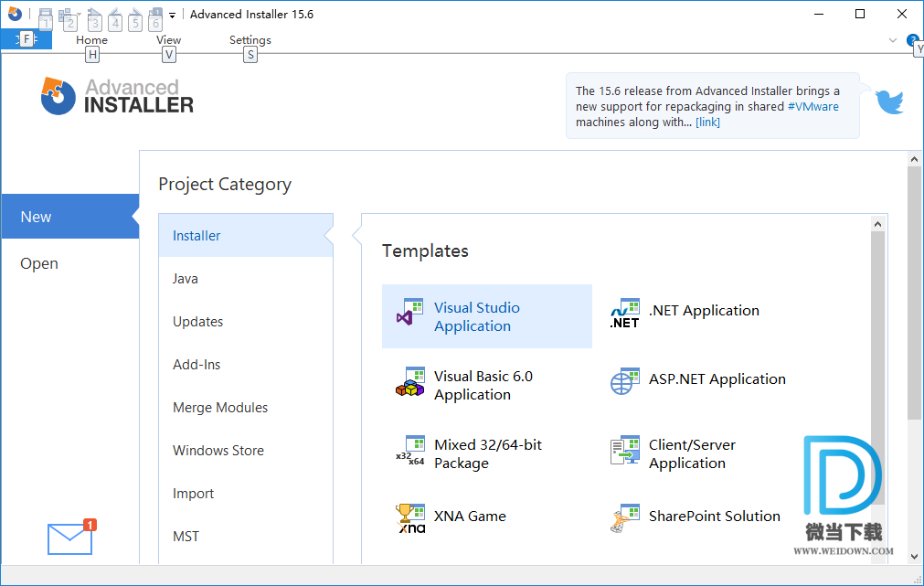Click the Client/Server Application icon
The height and width of the screenshot is (586, 924).
tap(624, 451)
